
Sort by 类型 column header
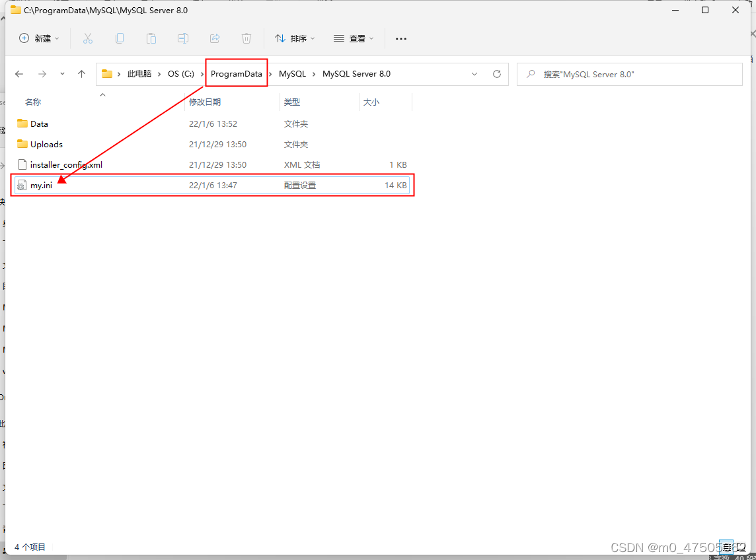pyautogui.click(x=291, y=102)
